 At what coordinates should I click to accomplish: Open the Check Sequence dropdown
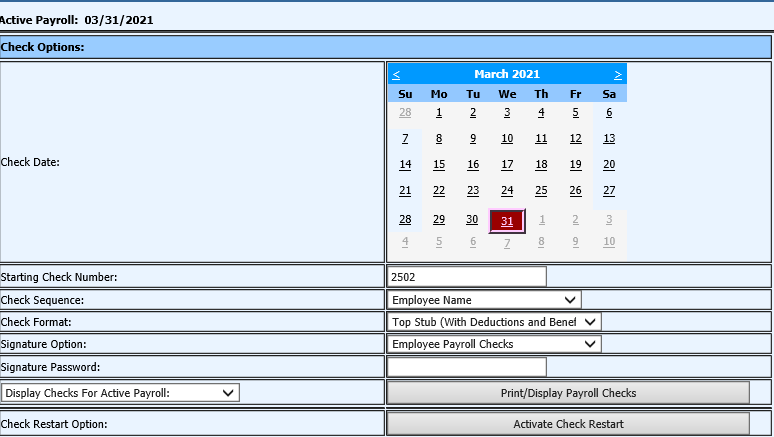[484, 300]
